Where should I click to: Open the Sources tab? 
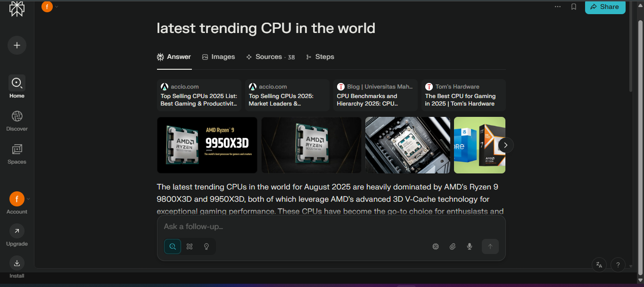click(271, 57)
